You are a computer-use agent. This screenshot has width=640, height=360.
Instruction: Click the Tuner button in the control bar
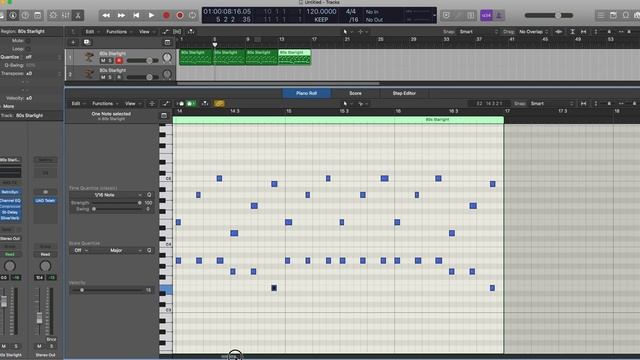click(x=458, y=16)
